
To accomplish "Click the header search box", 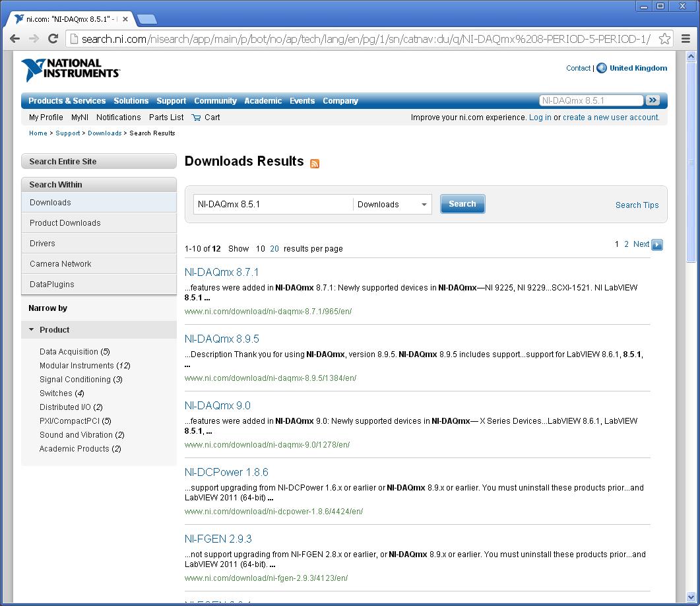I will point(591,100).
